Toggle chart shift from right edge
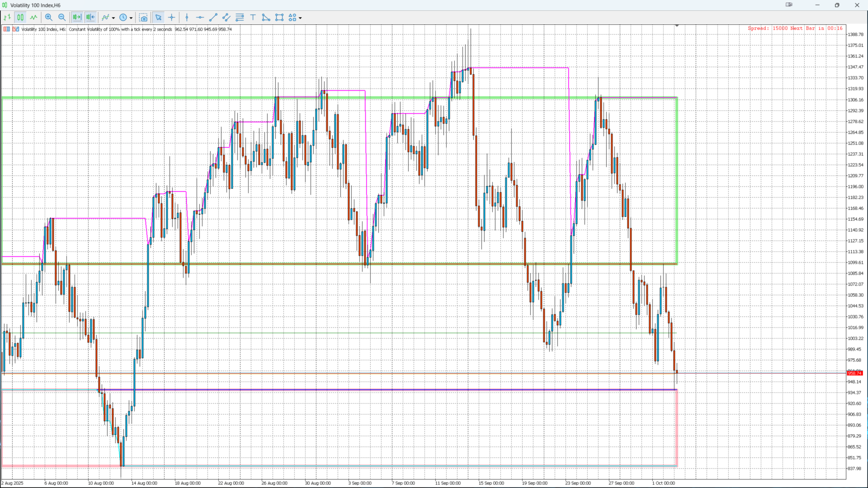 click(x=90, y=17)
